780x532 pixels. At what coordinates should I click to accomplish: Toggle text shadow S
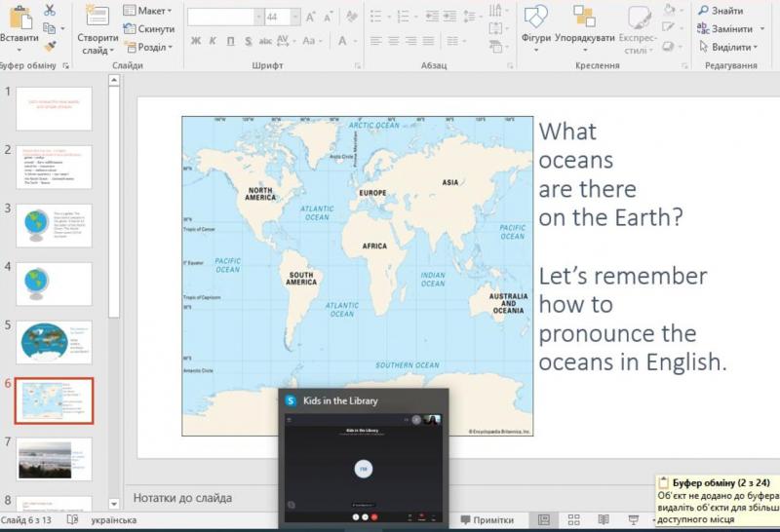point(249,41)
